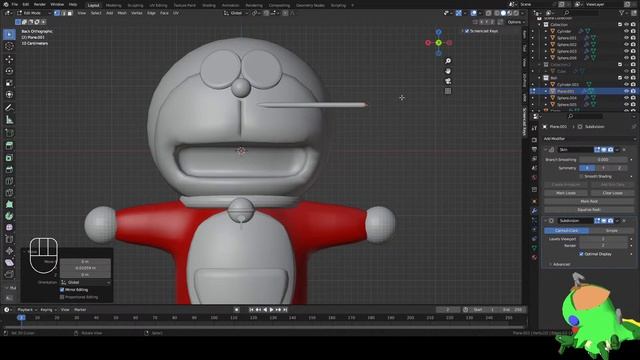Select the Add Cube tool
This screenshot has width=640, height=360.
pos(9,133)
